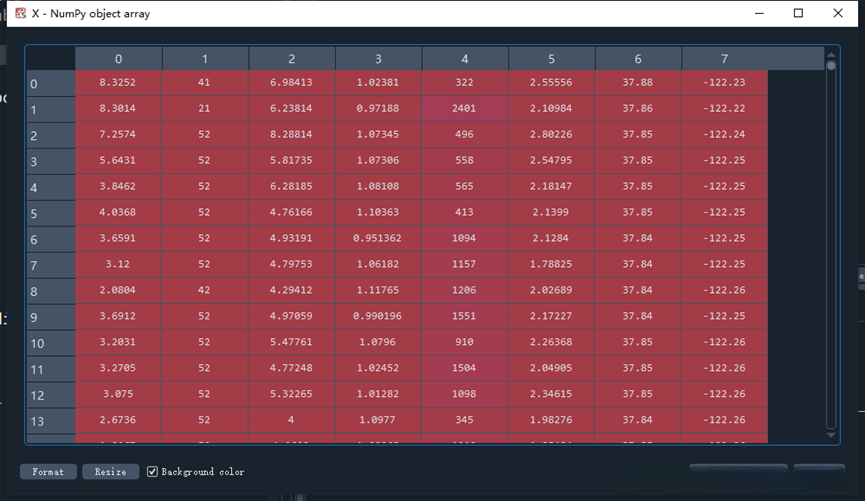Select column header 4
The image size is (865, 501).
click(465, 58)
